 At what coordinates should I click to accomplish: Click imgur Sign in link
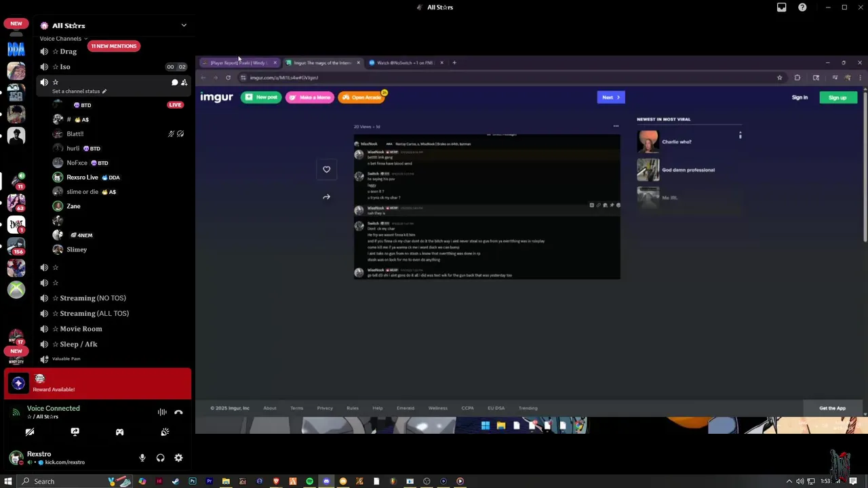point(800,98)
